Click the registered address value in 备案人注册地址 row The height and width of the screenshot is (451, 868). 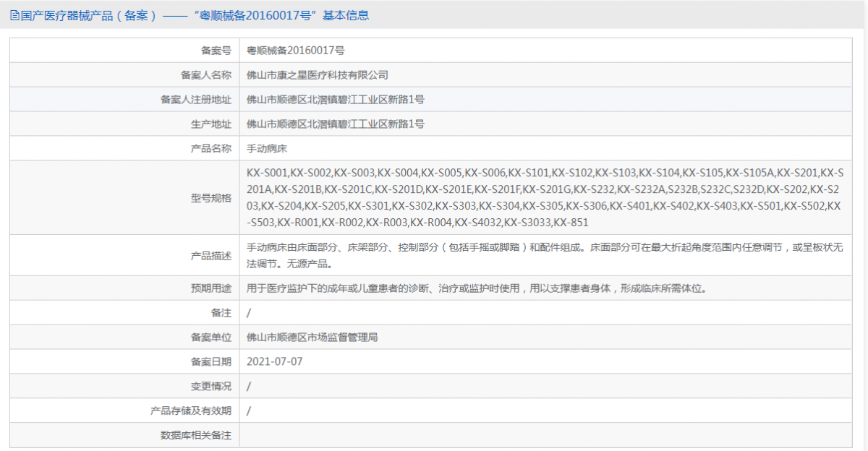click(336, 99)
